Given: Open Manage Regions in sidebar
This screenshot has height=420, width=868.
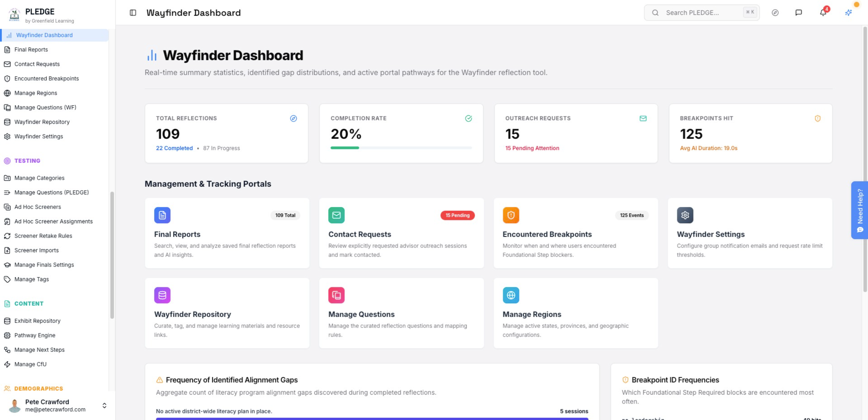Looking at the screenshot, I should 55,93.
